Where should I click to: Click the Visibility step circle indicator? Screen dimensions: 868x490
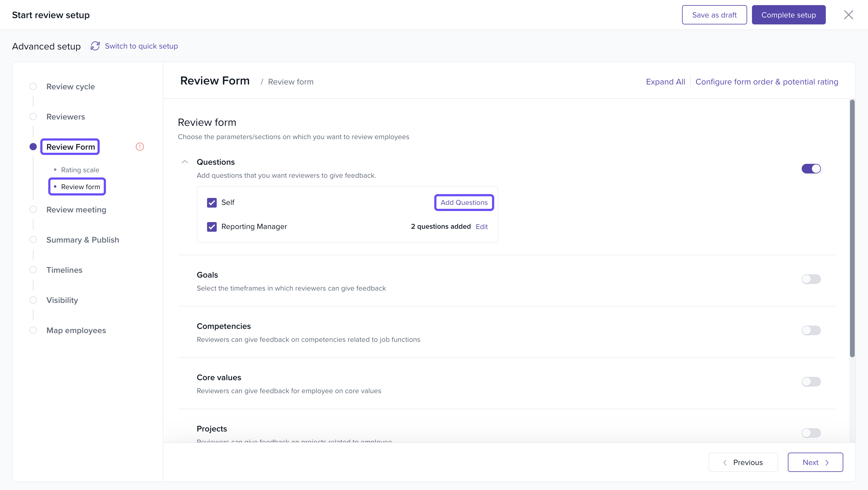(33, 300)
